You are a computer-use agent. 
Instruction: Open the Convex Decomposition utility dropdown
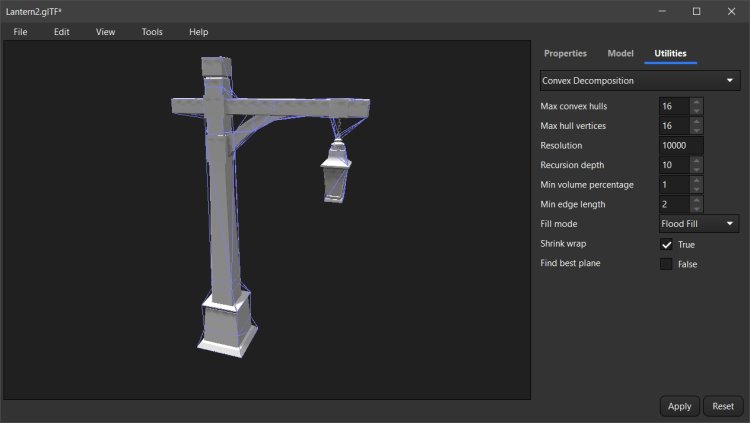(639, 80)
